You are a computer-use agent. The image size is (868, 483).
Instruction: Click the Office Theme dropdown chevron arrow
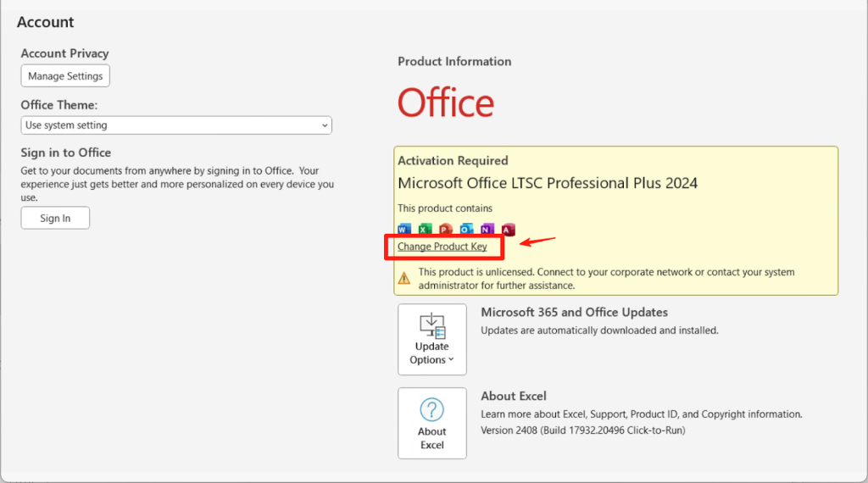pos(325,125)
